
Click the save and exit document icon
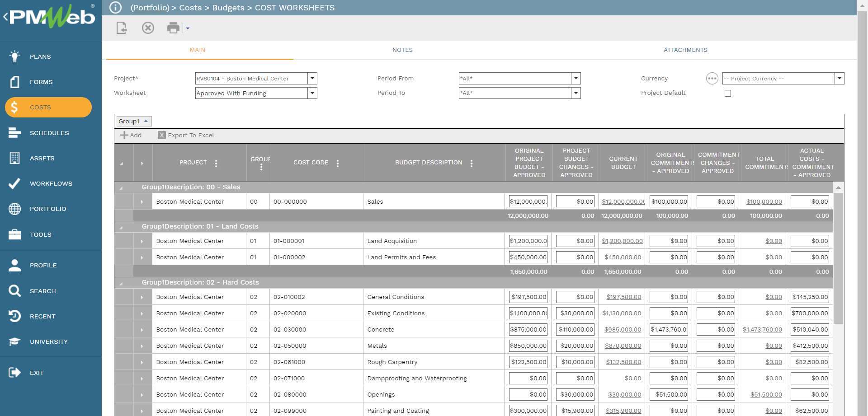pos(122,28)
